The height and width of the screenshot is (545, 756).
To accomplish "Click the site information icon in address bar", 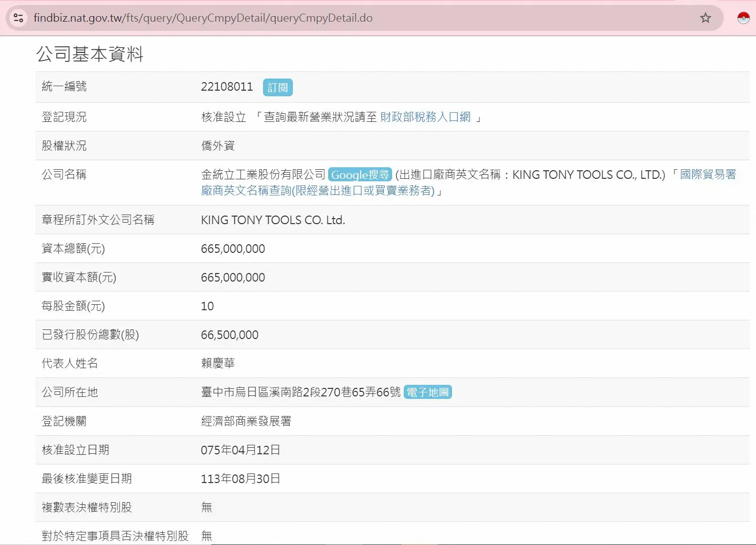I will pyautogui.click(x=19, y=18).
